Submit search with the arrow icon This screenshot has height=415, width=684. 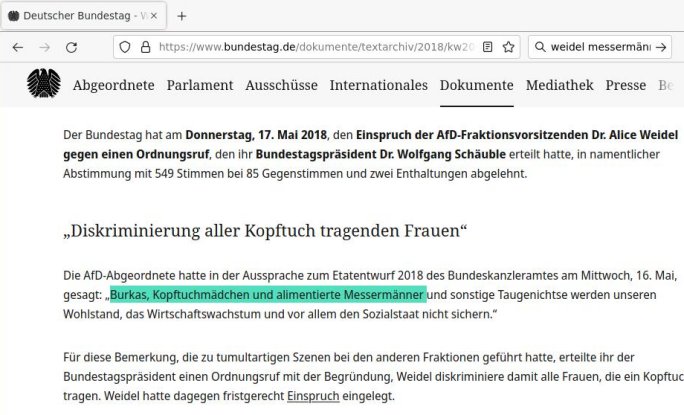(661, 47)
